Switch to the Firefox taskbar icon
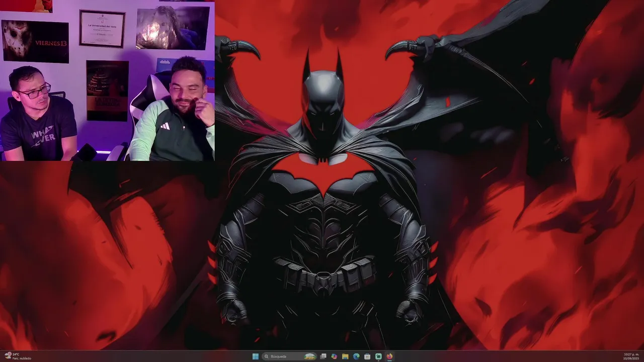This screenshot has width=644, height=362. (x=389, y=356)
